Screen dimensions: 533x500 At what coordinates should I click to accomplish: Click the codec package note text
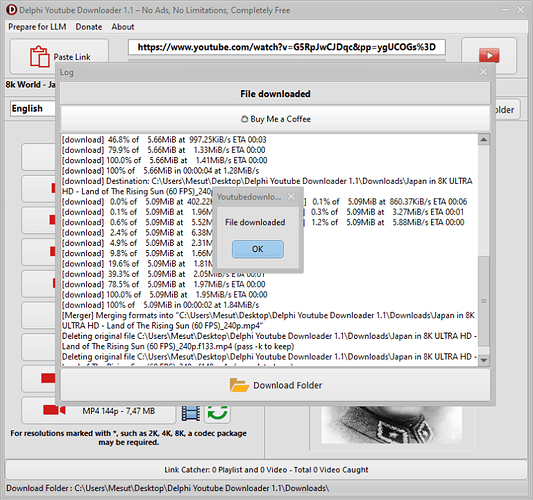click(128, 438)
